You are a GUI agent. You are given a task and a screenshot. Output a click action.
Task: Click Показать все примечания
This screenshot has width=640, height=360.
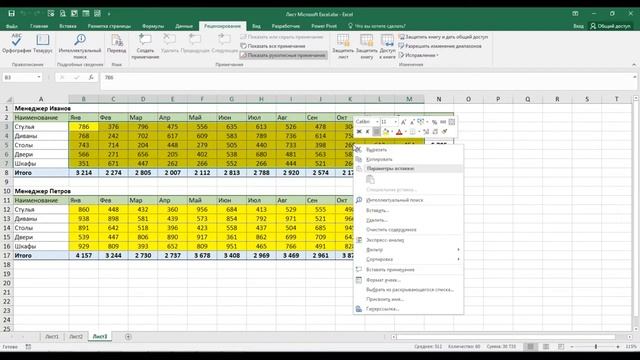click(x=273, y=46)
